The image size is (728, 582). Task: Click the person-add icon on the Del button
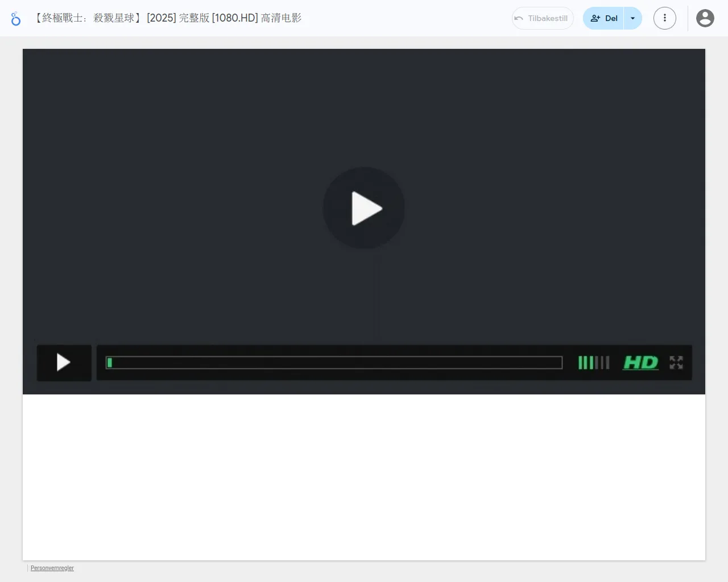click(x=595, y=18)
